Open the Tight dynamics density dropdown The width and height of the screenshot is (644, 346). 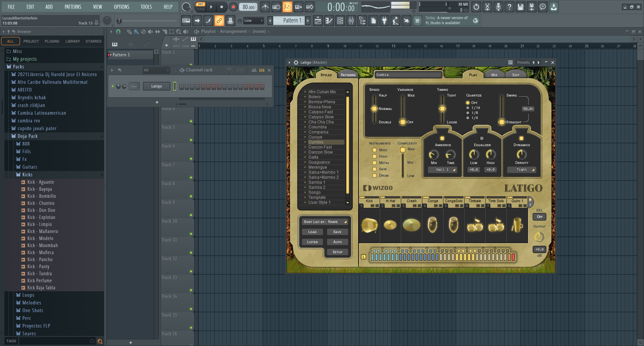click(x=522, y=170)
